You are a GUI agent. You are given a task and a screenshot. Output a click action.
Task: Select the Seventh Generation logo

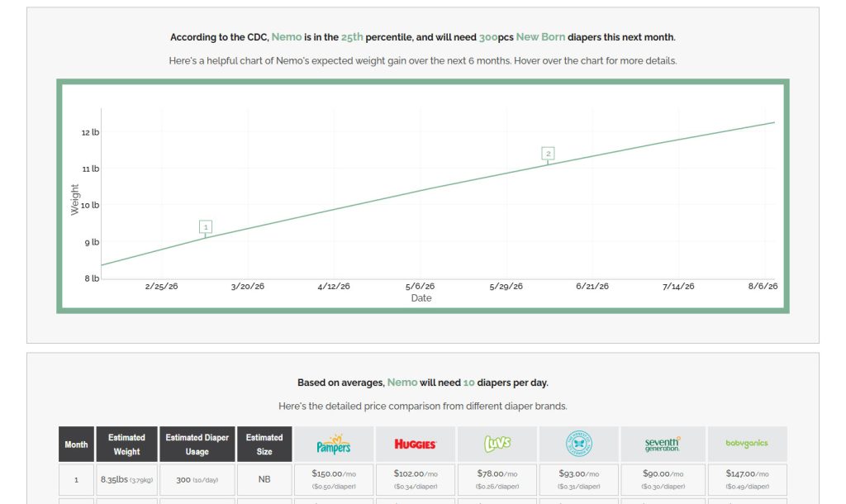click(663, 445)
